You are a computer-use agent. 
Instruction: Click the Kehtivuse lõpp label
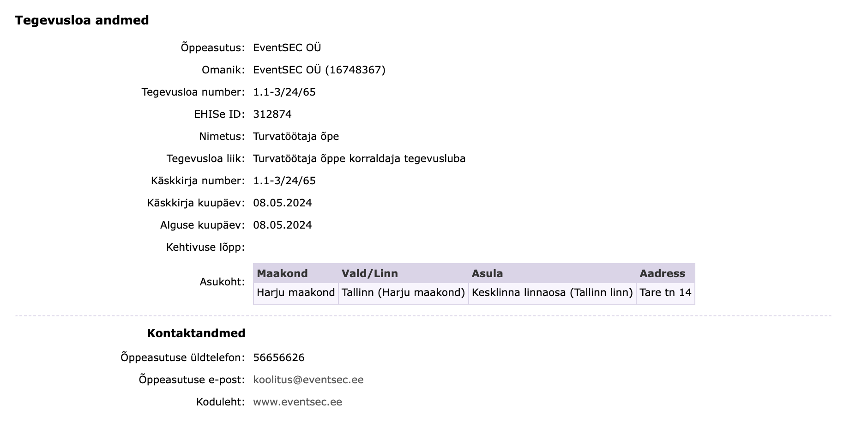[205, 247]
